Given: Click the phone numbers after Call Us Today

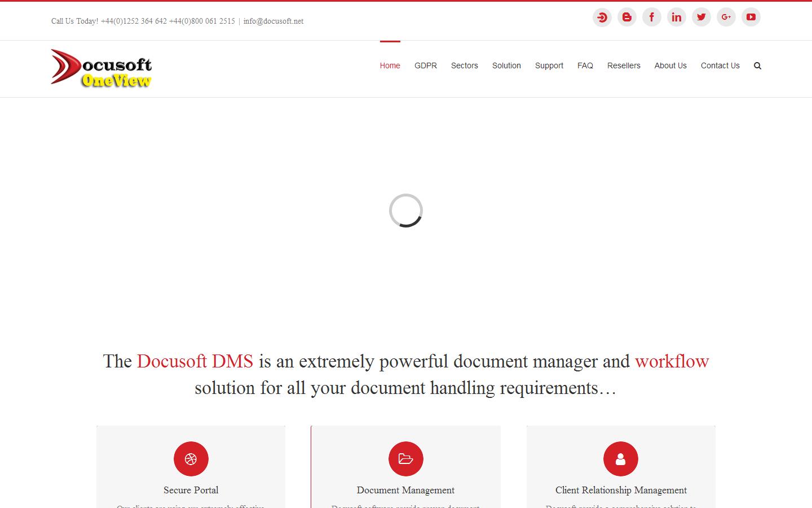Looking at the screenshot, I should pyautogui.click(x=168, y=21).
